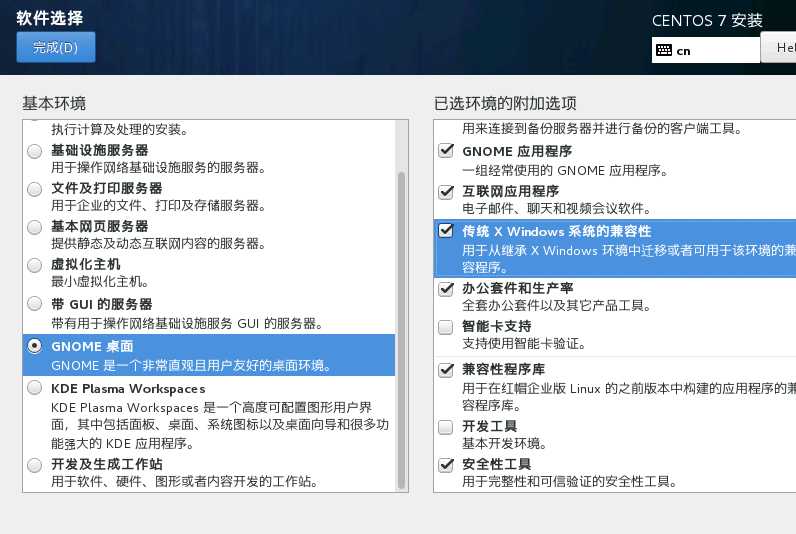Screen dimensions: 796x534
Task: Click the text 一组经常使用的 GNOME 应用程序。
Action: pyautogui.click(x=565, y=171)
